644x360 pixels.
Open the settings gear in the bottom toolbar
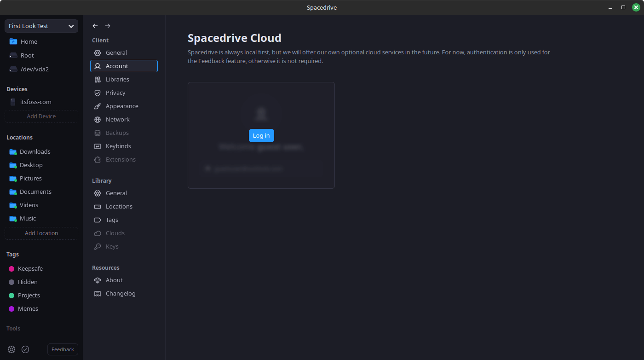11,349
